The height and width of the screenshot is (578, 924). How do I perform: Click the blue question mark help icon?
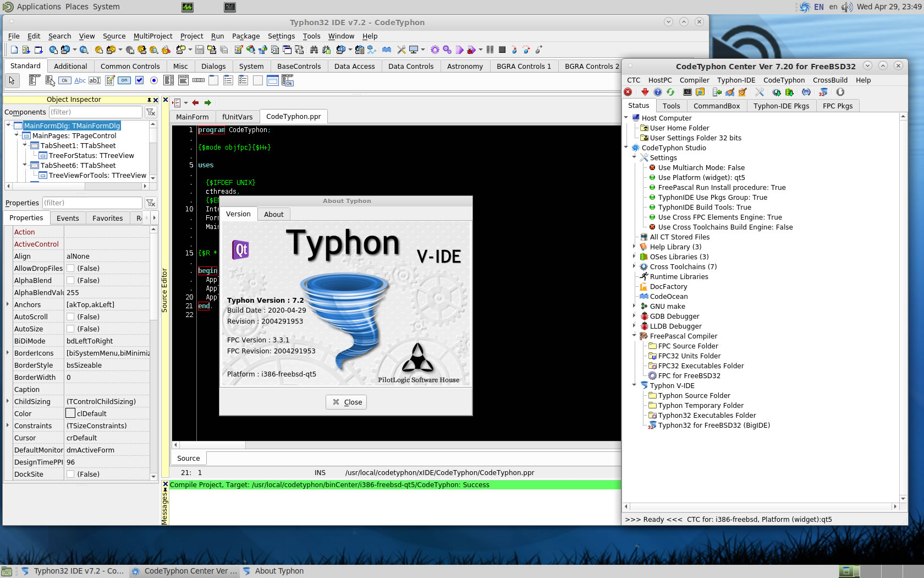tap(658, 92)
